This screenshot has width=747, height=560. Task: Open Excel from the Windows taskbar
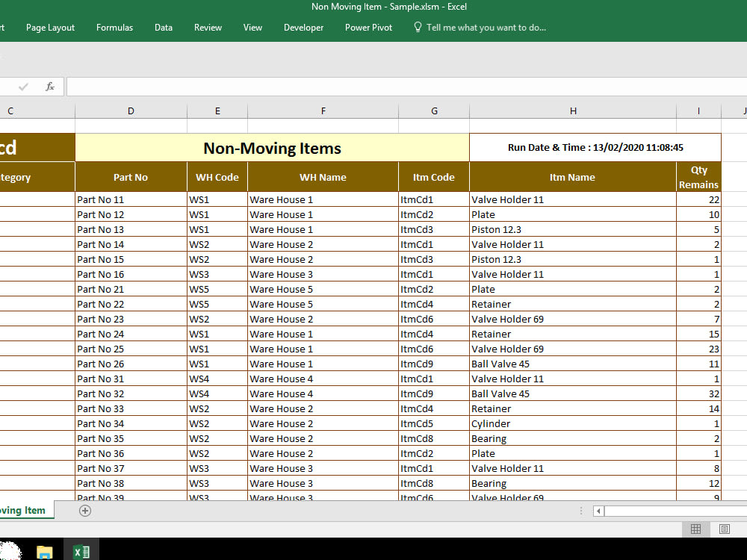pyautogui.click(x=81, y=550)
